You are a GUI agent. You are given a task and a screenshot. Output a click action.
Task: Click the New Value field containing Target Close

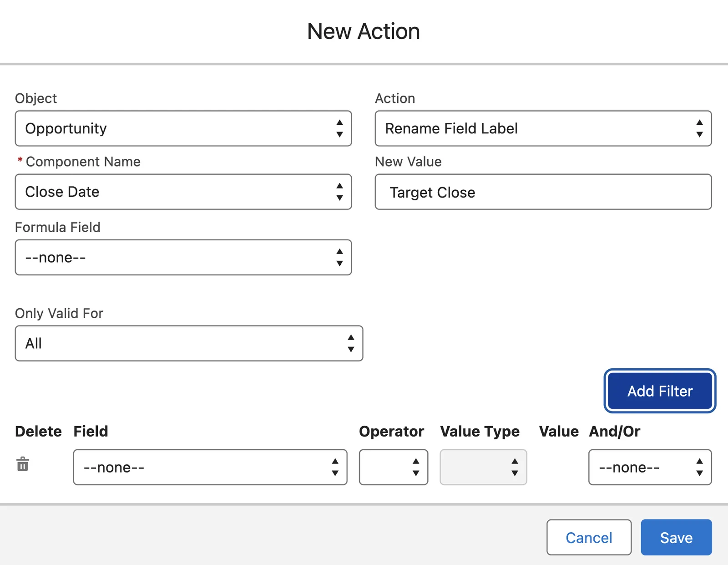click(x=543, y=192)
